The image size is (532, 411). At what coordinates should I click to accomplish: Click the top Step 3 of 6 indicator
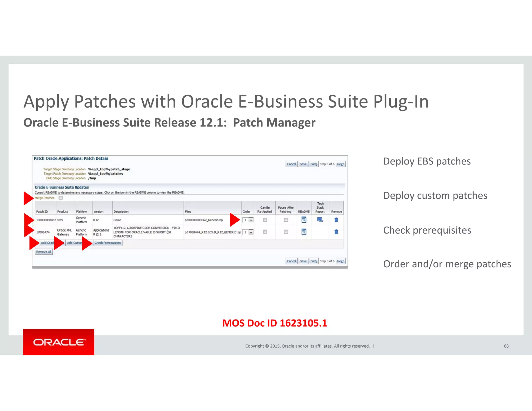pyautogui.click(x=327, y=164)
